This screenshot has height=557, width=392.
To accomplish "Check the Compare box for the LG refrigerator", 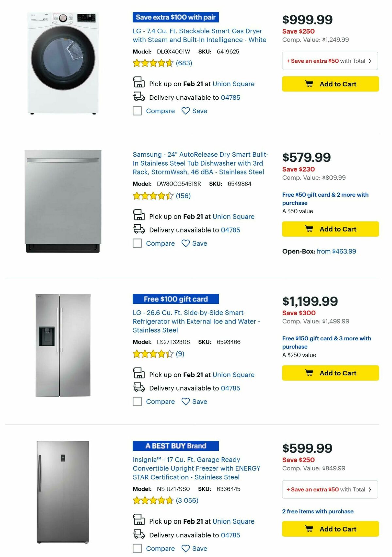I will click(137, 401).
